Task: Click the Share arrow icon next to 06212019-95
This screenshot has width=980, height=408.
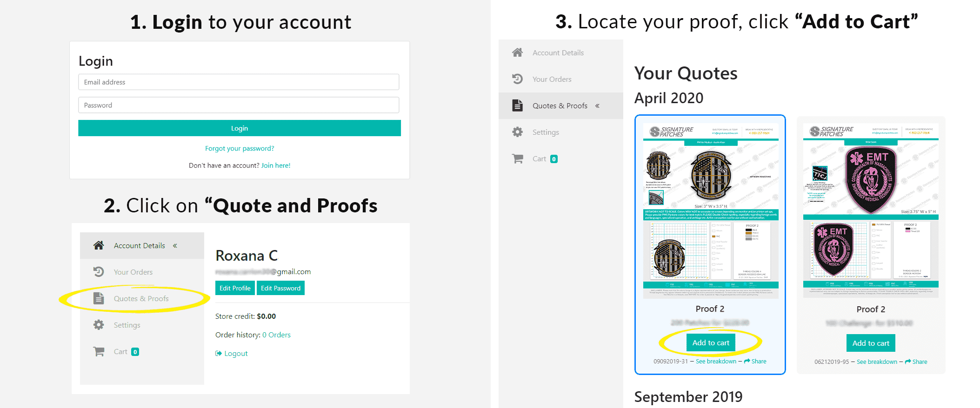Action: coord(907,362)
